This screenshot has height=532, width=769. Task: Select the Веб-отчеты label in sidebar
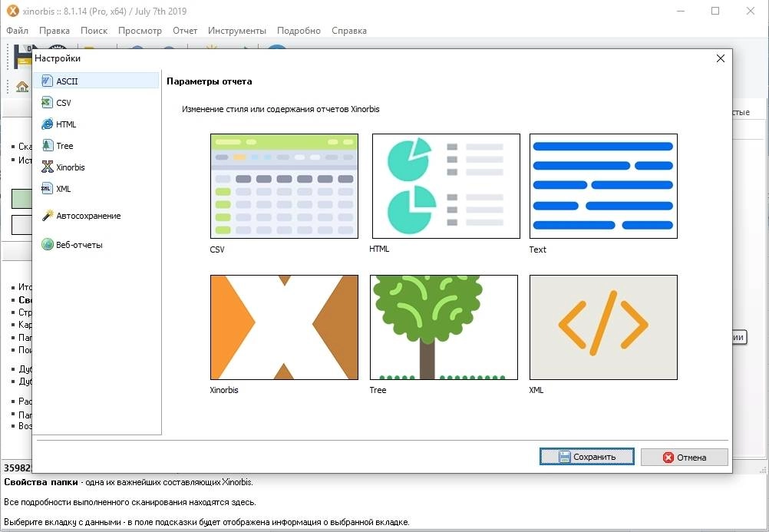click(x=79, y=245)
